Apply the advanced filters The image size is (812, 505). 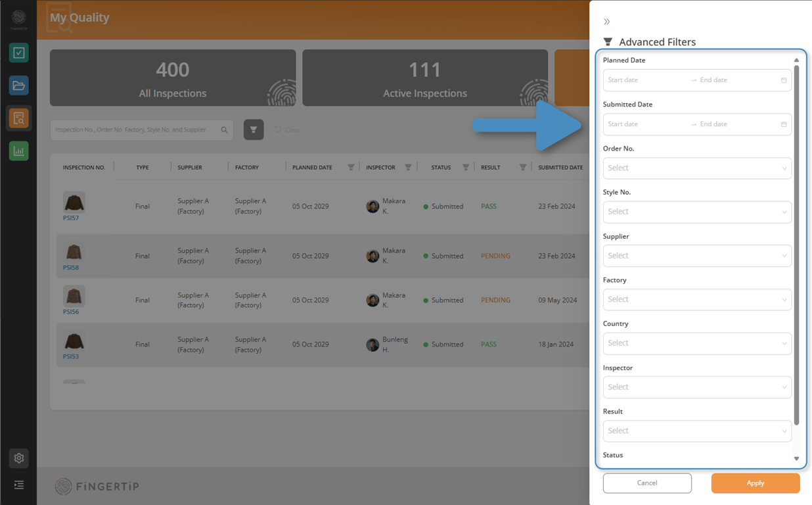point(756,483)
